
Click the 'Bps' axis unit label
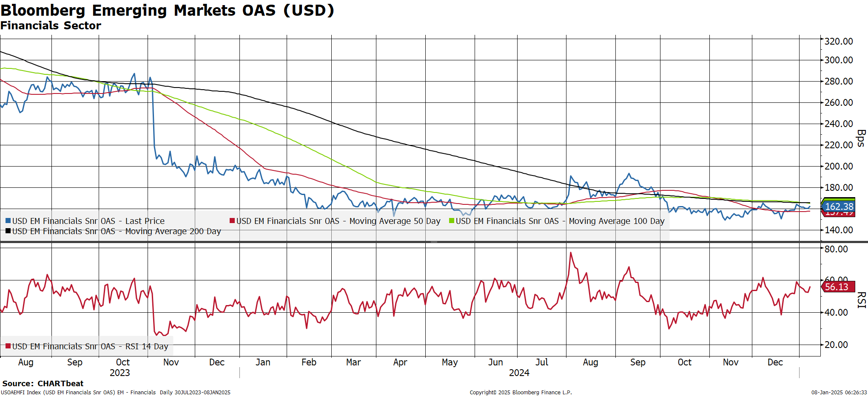tap(861, 139)
